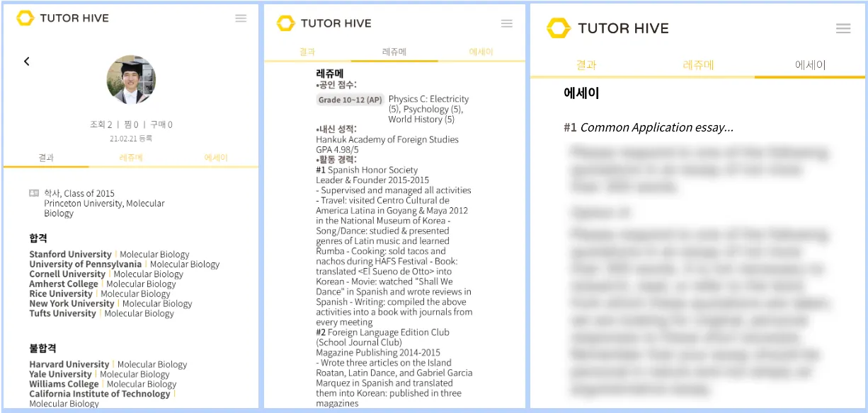868x413 pixels.
Task: Select 레쥬메 tab in middle resume screen
Action: tap(394, 52)
